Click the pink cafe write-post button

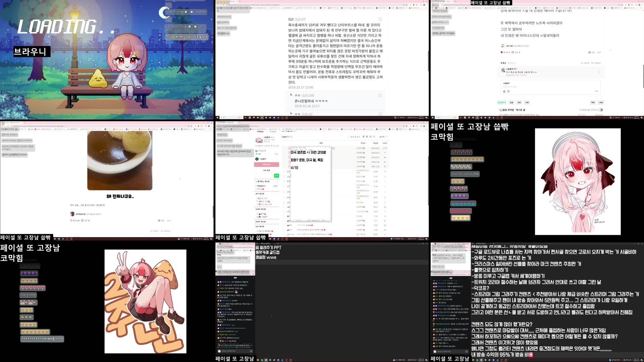click(x=266, y=164)
